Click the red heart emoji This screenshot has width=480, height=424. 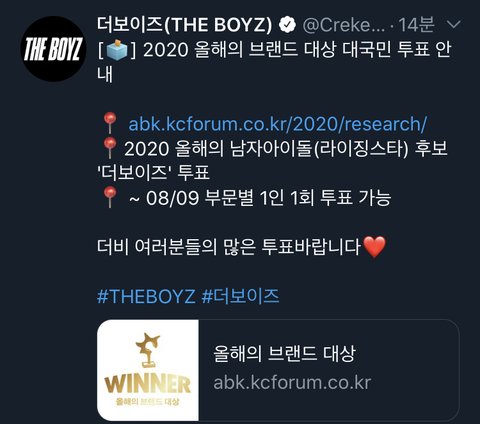pyautogui.click(x=374, y=247)
